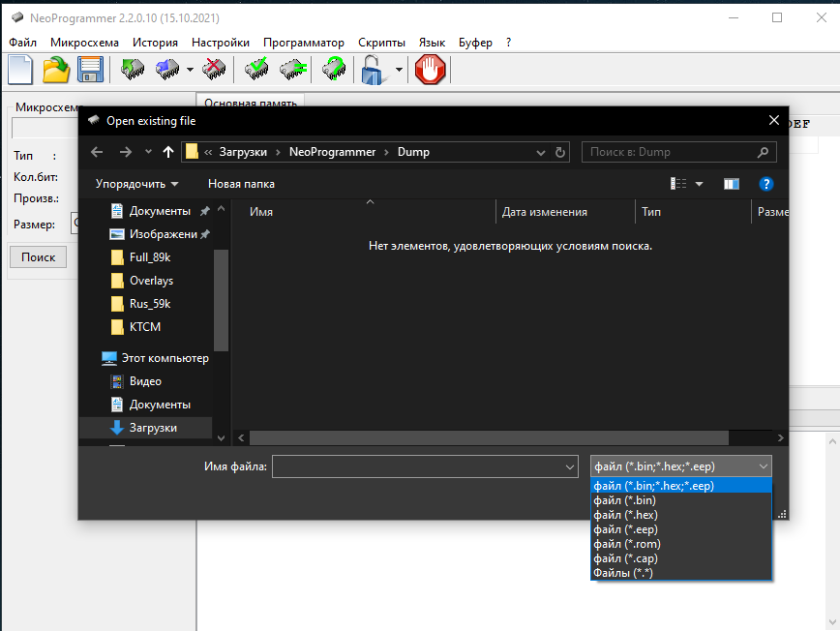Open the Буфер menu
The width and height of the screenshot is (840, 631).
[475, 43]
